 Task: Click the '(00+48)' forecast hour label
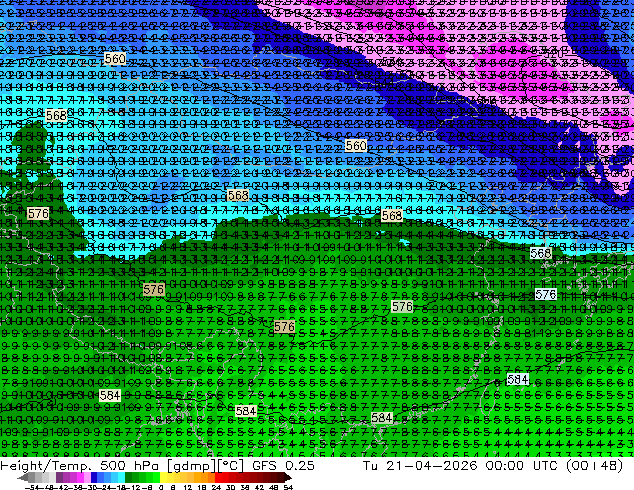594,466
